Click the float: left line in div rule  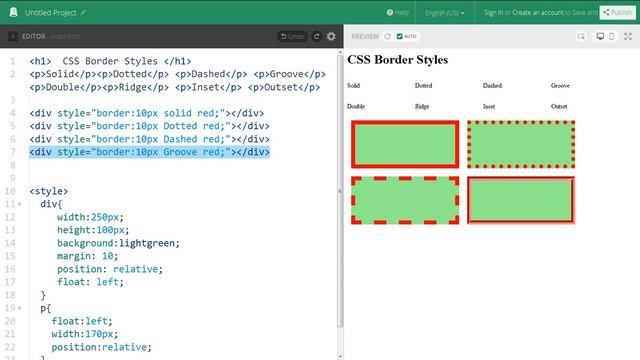click(x=90, y=282)
